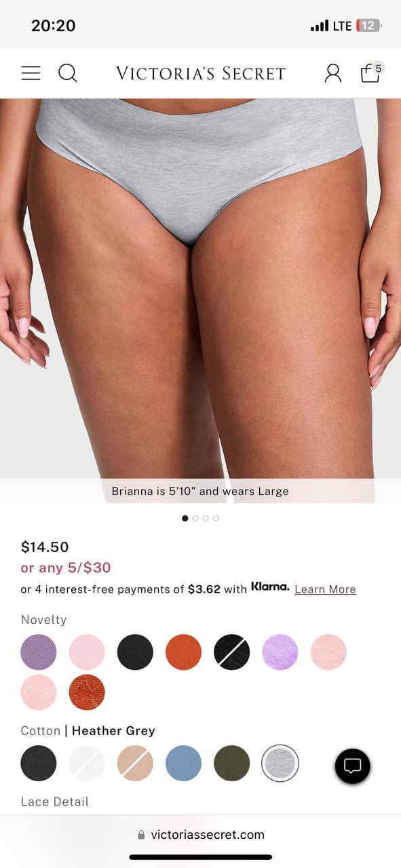Open the shopping bag with 5 items

(371, 72)
